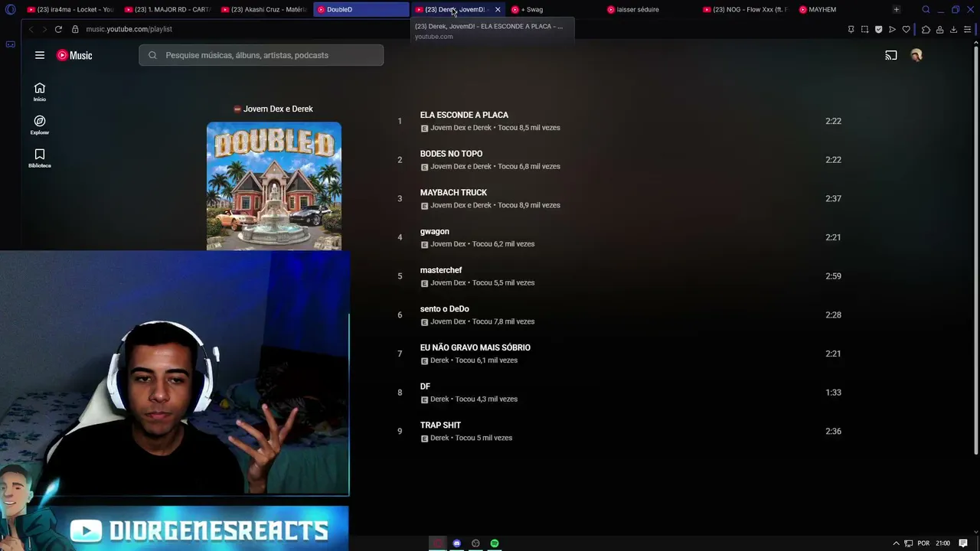Switch to the 'ira4ma - Locket' tab
This screenshot has width=980, height=551.
[70, 9]
